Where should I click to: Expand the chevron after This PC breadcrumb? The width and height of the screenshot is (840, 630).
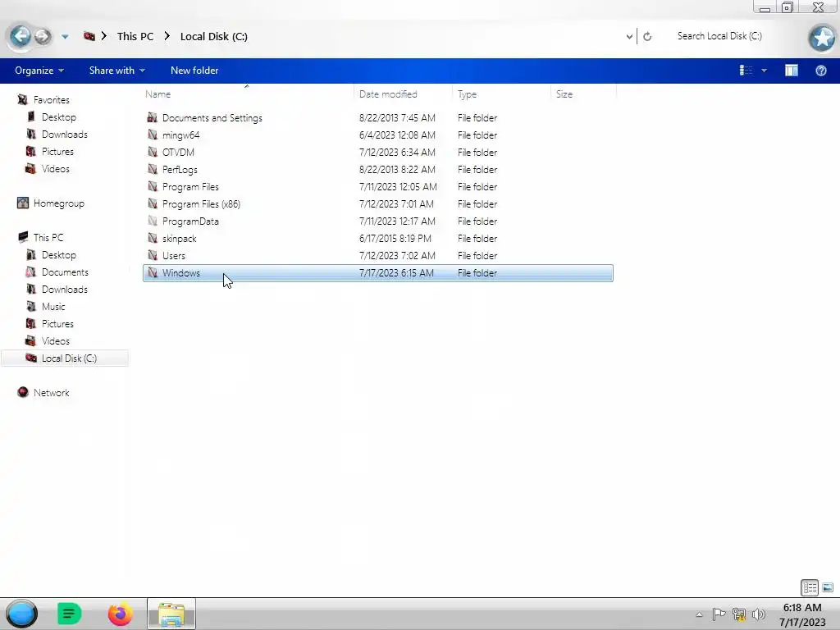pyautogui.click(x=167, y=36)
